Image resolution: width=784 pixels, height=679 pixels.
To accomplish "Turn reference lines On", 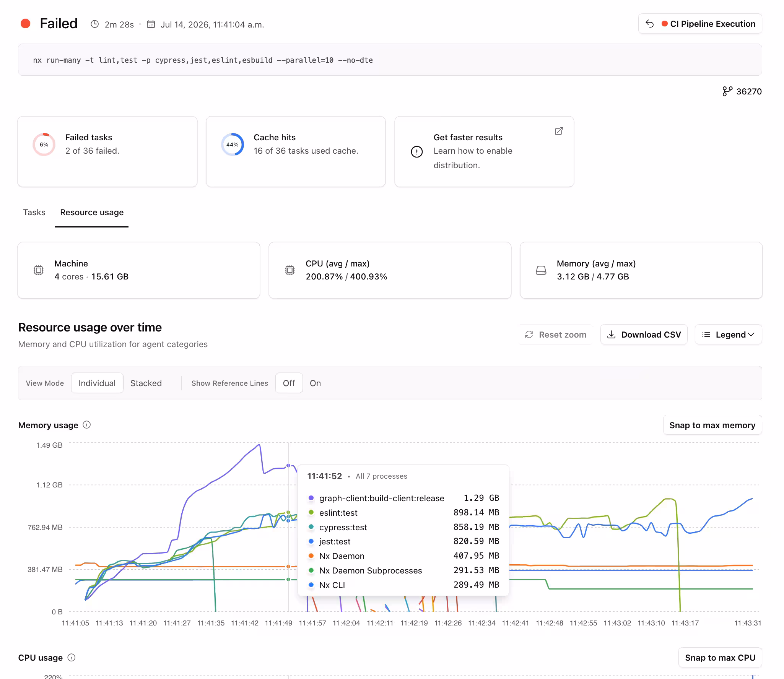I will click(x=315, y=383).
